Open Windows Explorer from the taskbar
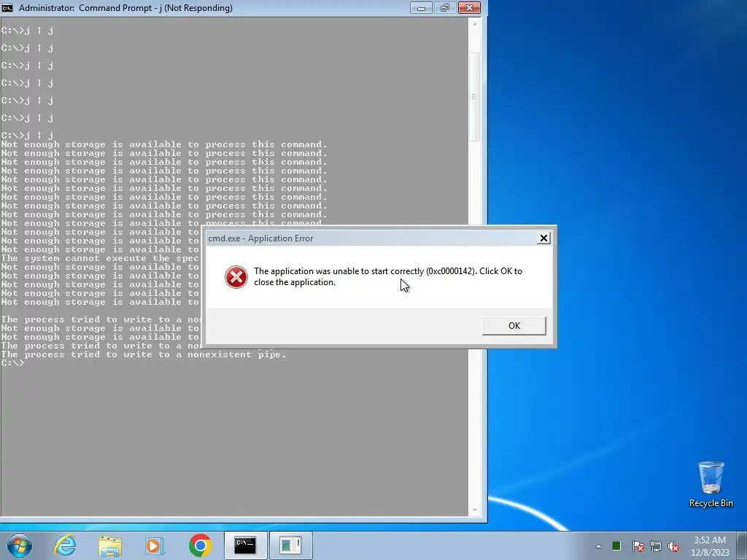747x560 pixels. [x=110, y=546]
